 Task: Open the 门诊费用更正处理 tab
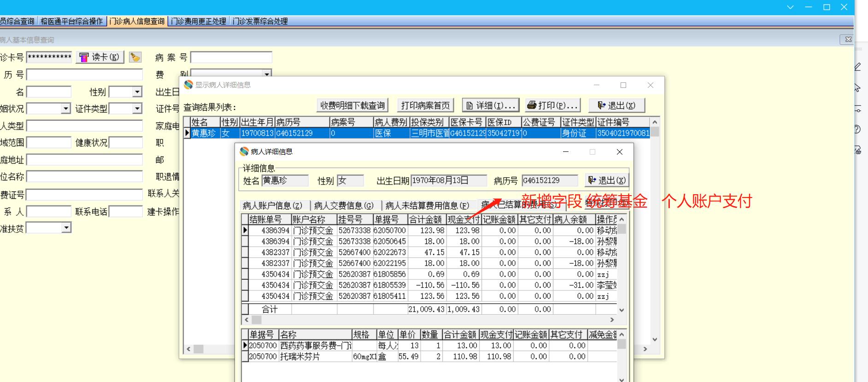tap(199, 21)
